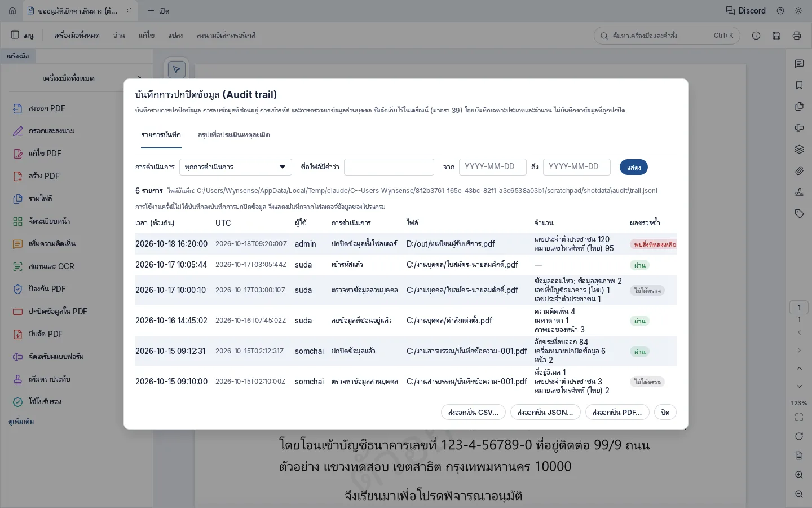
Task: Open the comments panel icon in right sidebar
Action: pos(799,64)
